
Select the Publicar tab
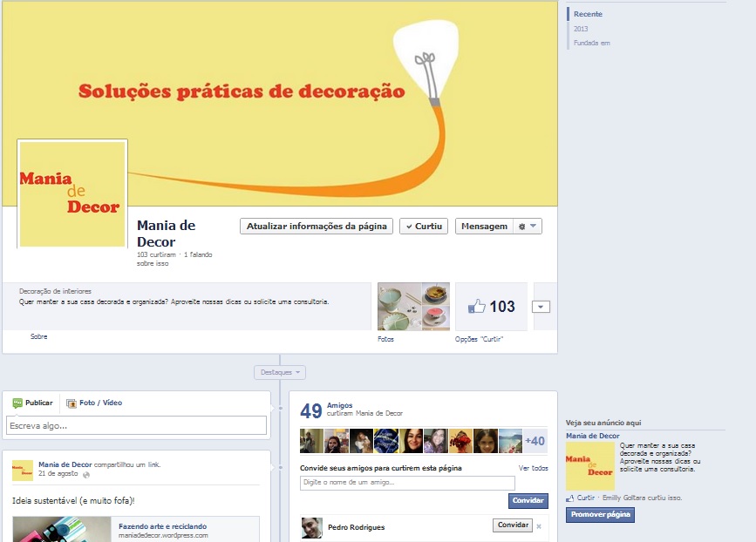33,403
